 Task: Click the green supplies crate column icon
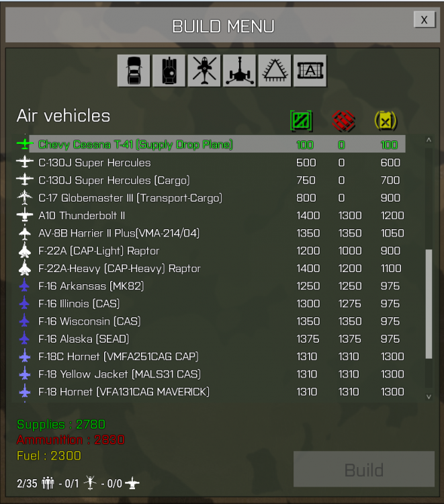click(x=301, y=121)
